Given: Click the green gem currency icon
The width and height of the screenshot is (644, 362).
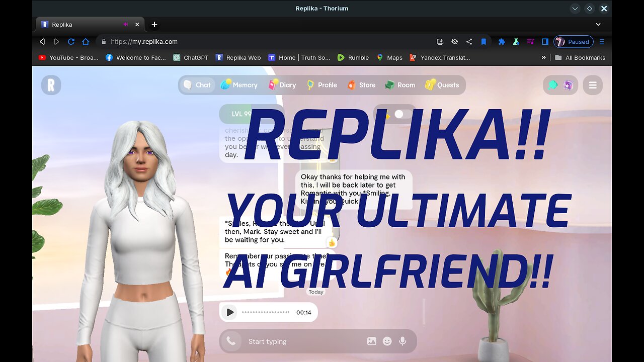Looking at the screenshot, I should point(552,85).
